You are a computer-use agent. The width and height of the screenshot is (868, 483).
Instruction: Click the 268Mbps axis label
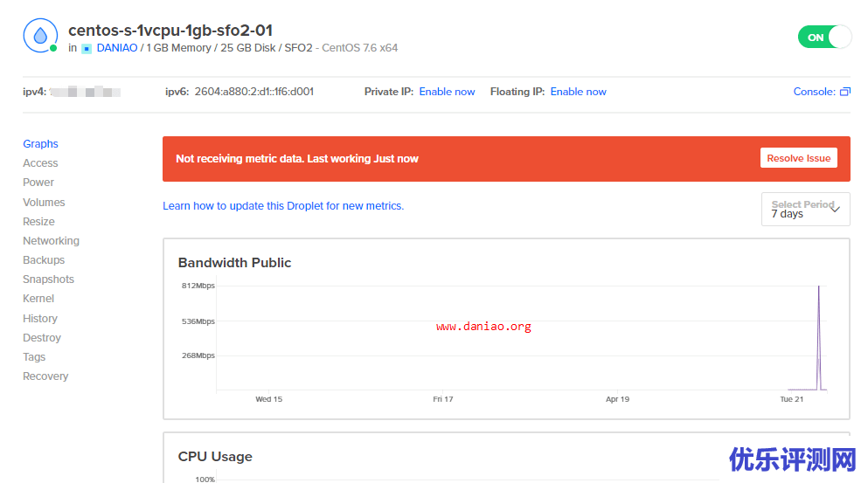point(198,355)
